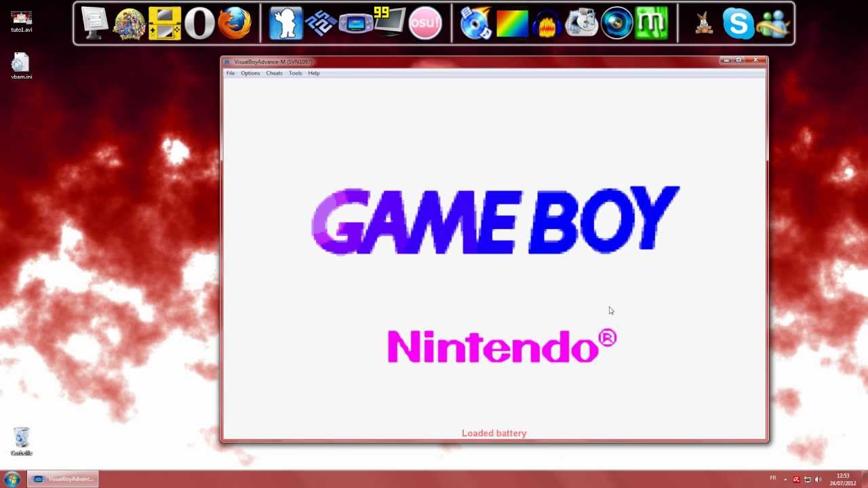Select the Recycle Bin desktop icon
Viewport: 868px width, 488px height.
tap(21, 442)
